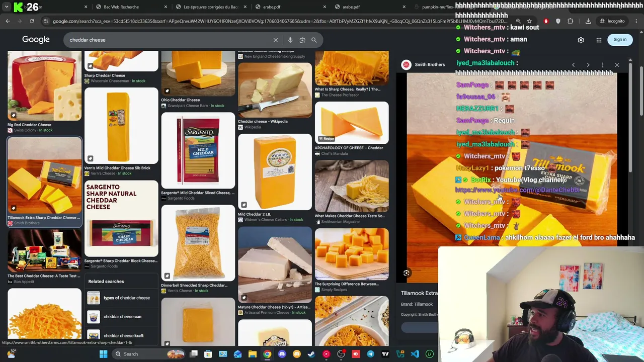644x362 pixels.
Task: Open the Windows Start menu
Action: point(103,354)
